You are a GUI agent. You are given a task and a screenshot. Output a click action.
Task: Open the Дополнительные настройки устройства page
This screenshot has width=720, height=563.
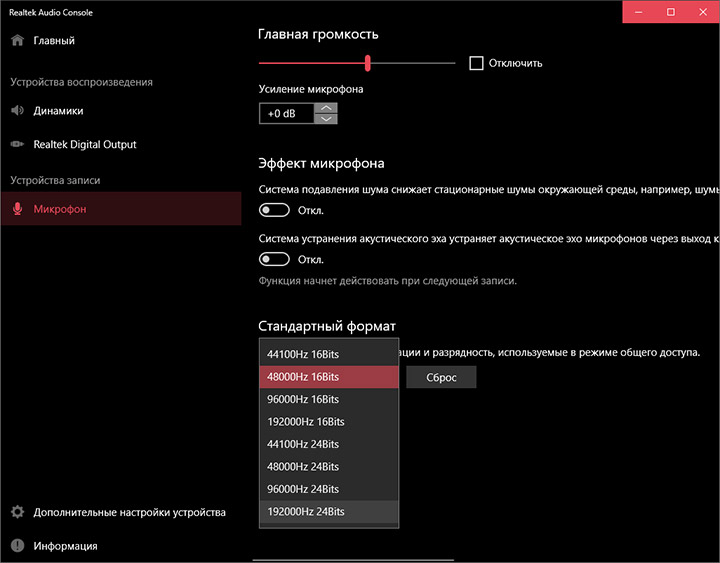coord(129,512)
